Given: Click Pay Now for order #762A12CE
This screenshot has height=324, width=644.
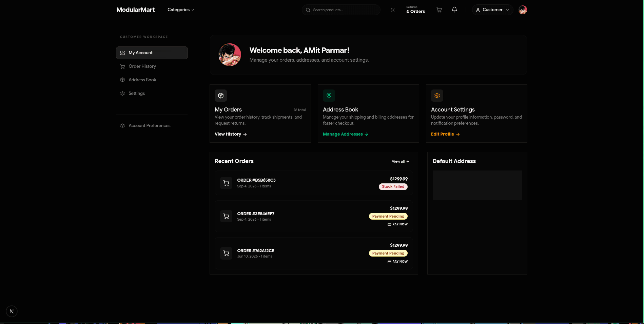Looking at the screenshot, I should [x=398, y=262].
